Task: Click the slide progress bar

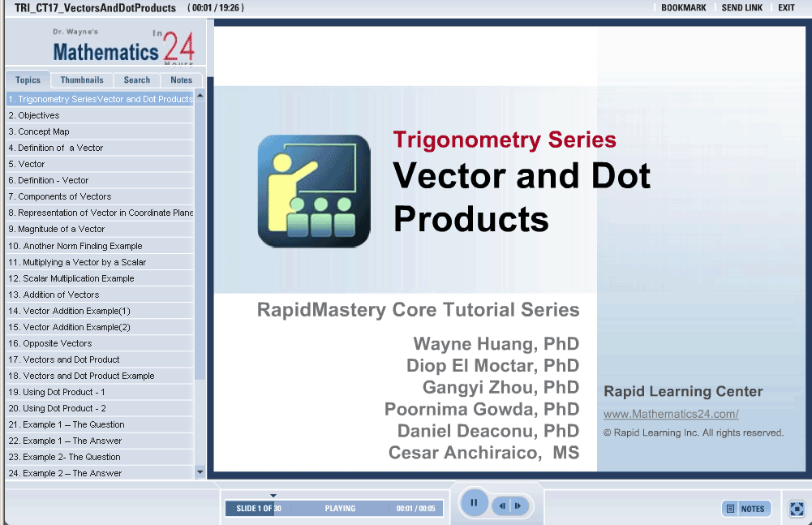Action: 334,509
